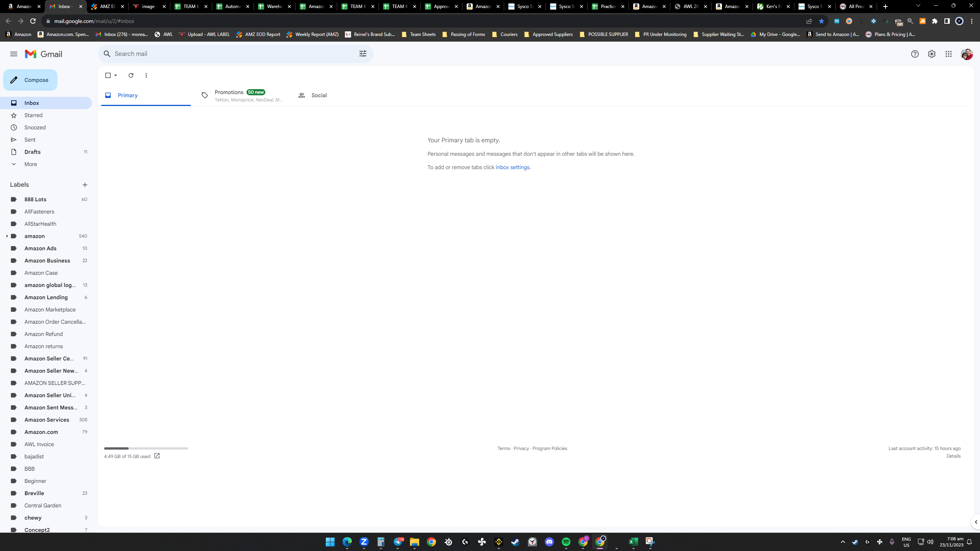The width and height of the screenshot is (980, 551).
Task: Open the inbox settings link
Action: click(x=513, y=167)
